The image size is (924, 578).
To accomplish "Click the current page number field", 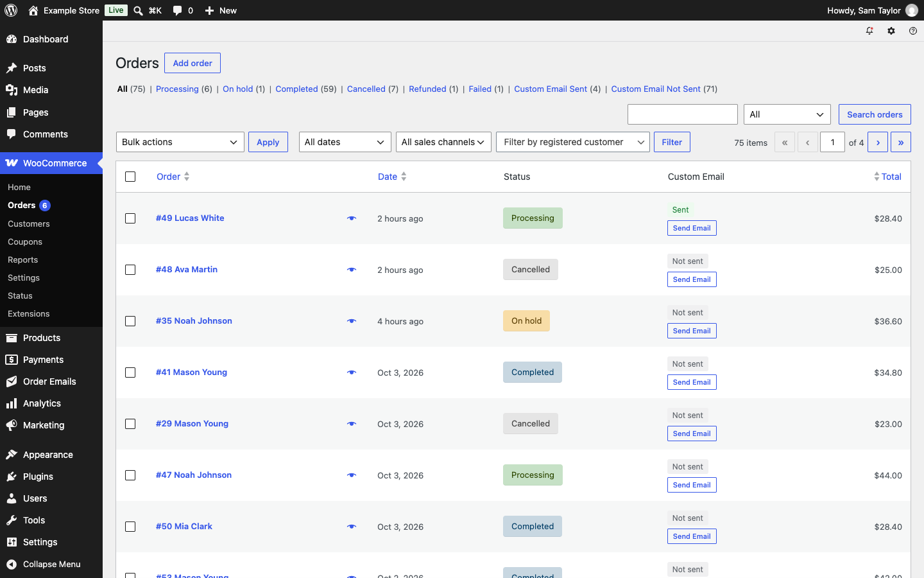I will (x=833, y=142).
